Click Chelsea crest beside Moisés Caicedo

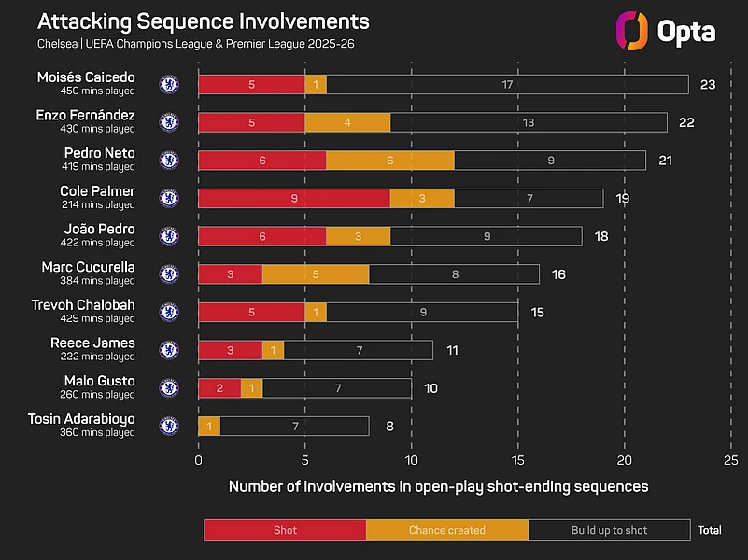(169, 84)
